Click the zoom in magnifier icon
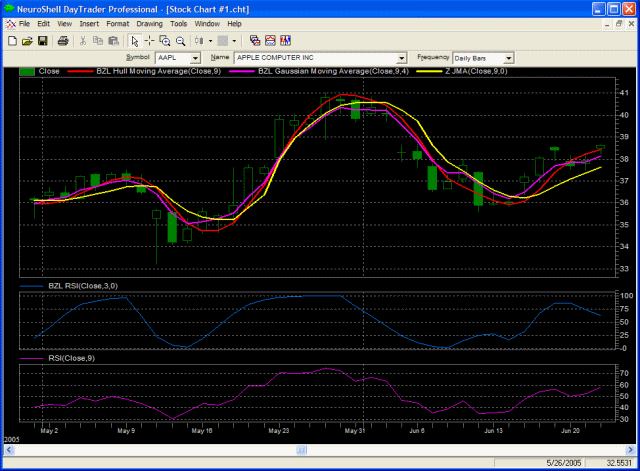Viewport: 640px width, 471px height. click(165, 41)
